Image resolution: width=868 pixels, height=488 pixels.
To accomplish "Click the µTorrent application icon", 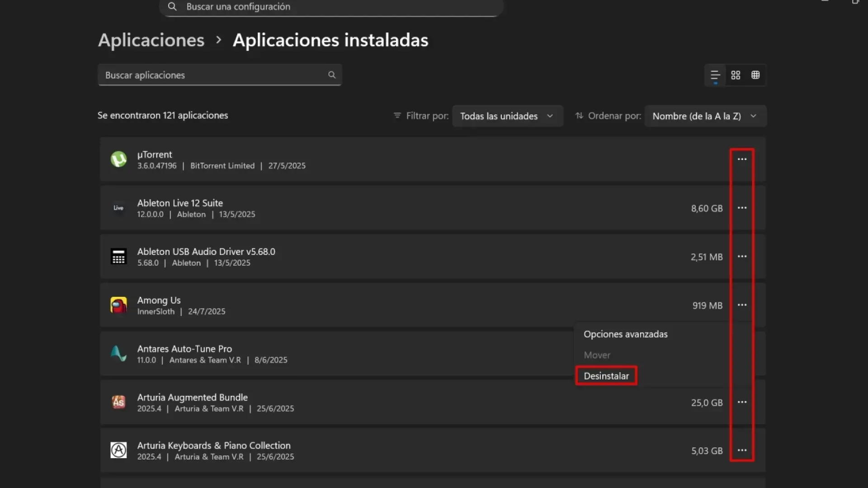I will pyautogui.click(x=118, y=160).
